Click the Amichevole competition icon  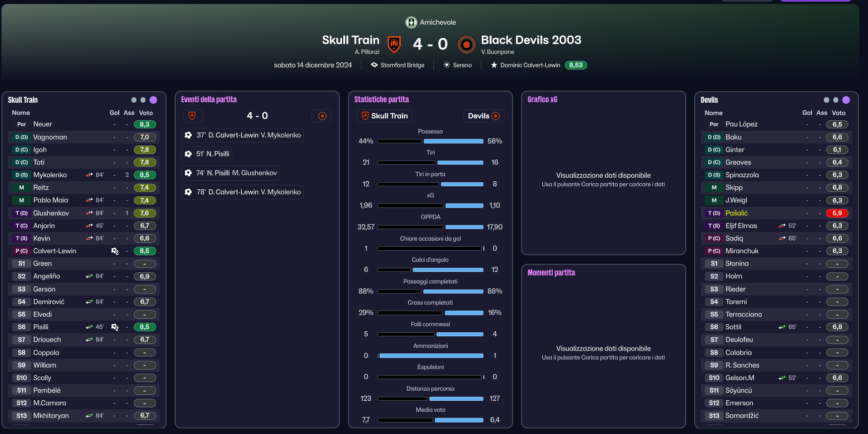click(411, 22)
